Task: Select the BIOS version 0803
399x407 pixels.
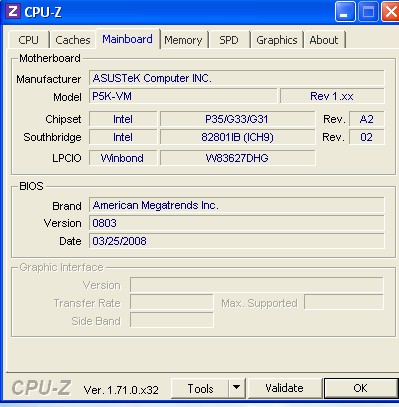Action: tap(237, 223)
